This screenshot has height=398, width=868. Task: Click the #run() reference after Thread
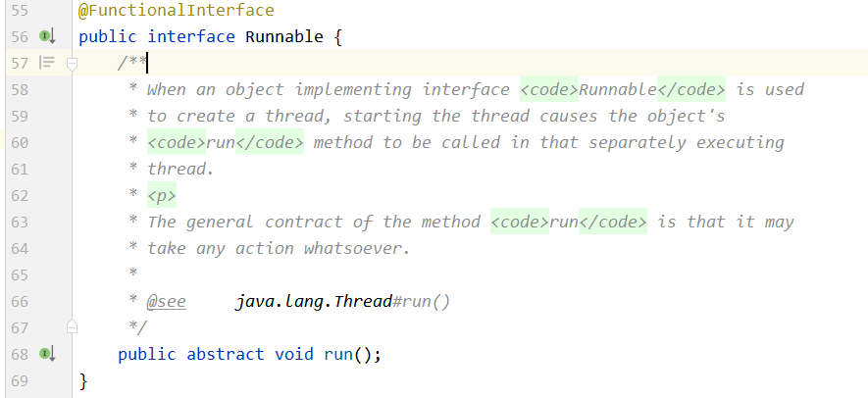pyautogui.click(x=422, y=302)
